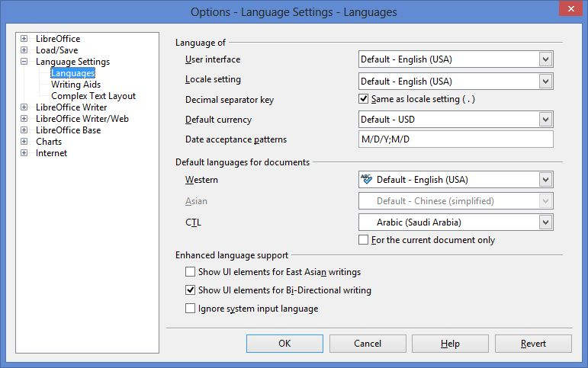This screenshot has height=368, width=588.
Task: Expand the LibreOffice Base node
Action: point(24,130)
